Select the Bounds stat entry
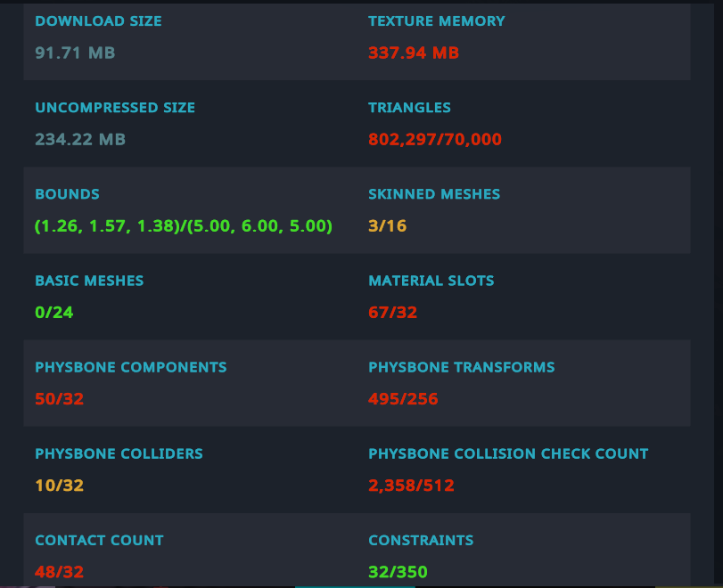Screen dimensions: 723x588 click(178, 209)
